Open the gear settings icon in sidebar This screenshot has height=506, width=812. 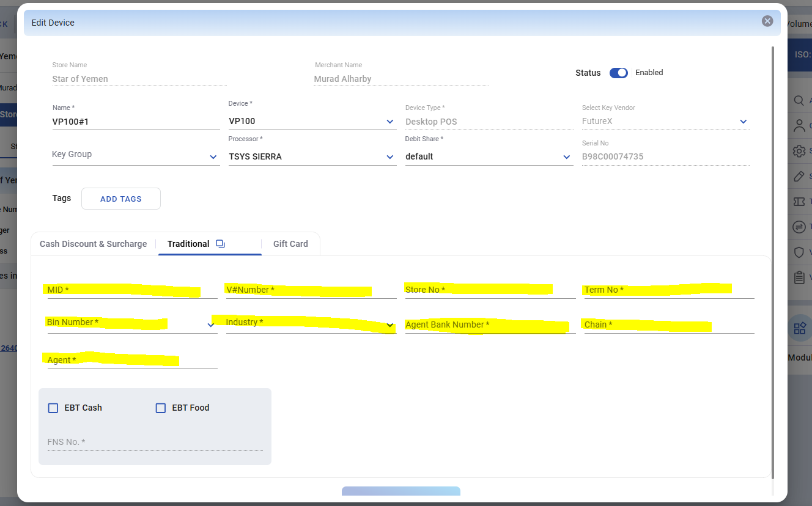(799, 151)
